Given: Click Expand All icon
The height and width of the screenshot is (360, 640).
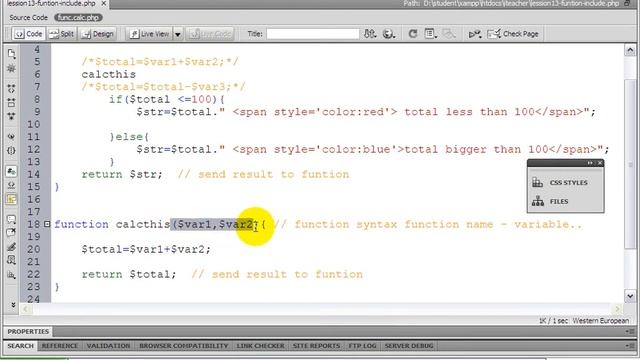Looking at the screenshot, I should pos(11,116).
